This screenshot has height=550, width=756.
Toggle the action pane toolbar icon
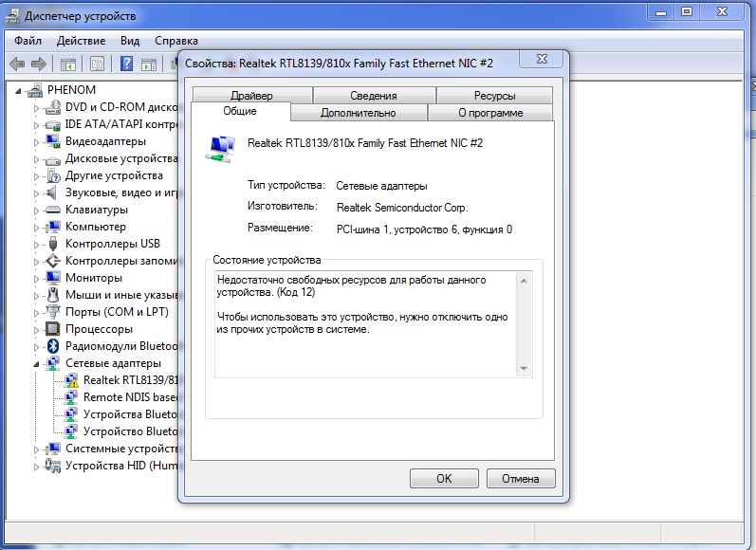click(149, 64)
